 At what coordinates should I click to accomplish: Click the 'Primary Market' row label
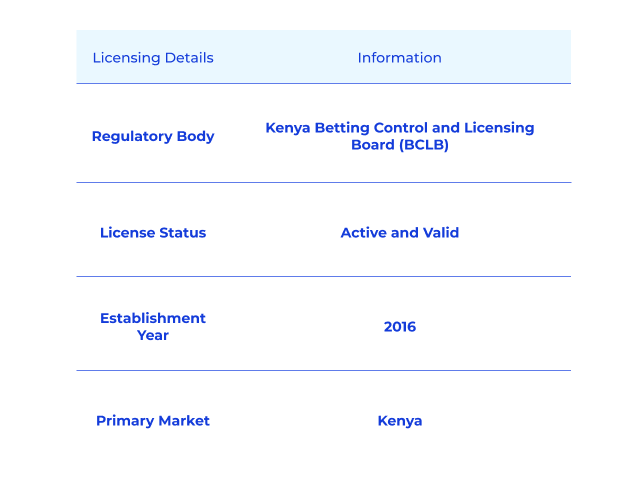coord(153,421)
